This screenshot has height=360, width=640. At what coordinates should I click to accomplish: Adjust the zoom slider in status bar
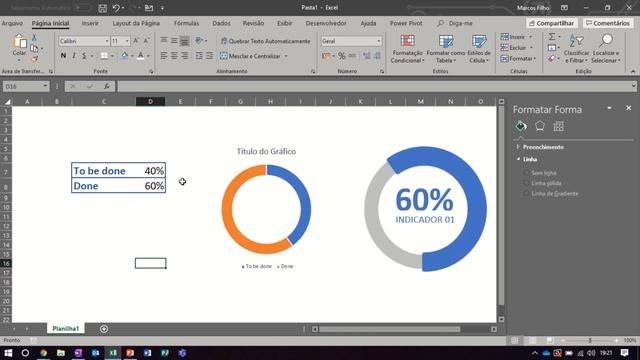(590, 340)
